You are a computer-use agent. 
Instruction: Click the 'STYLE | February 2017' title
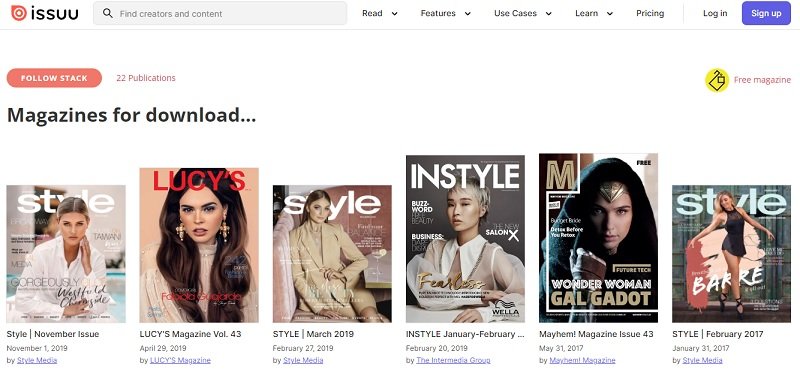[718, 334]
